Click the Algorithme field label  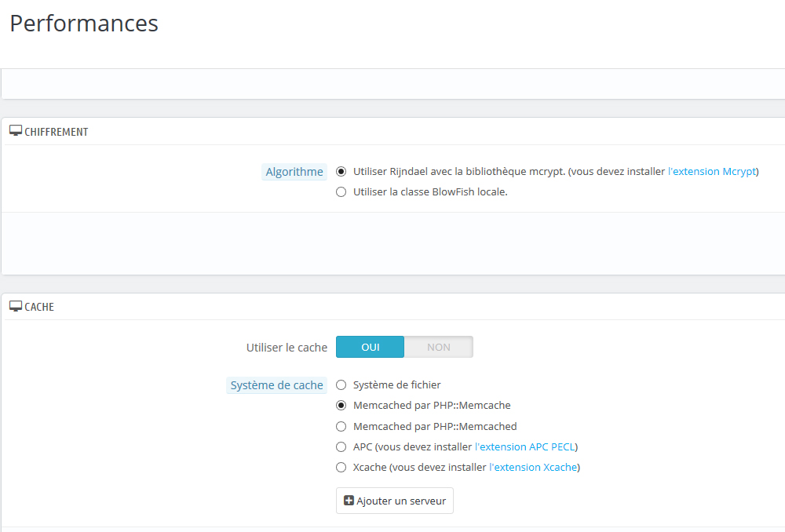pyautogui.click(x=294, y=172)
